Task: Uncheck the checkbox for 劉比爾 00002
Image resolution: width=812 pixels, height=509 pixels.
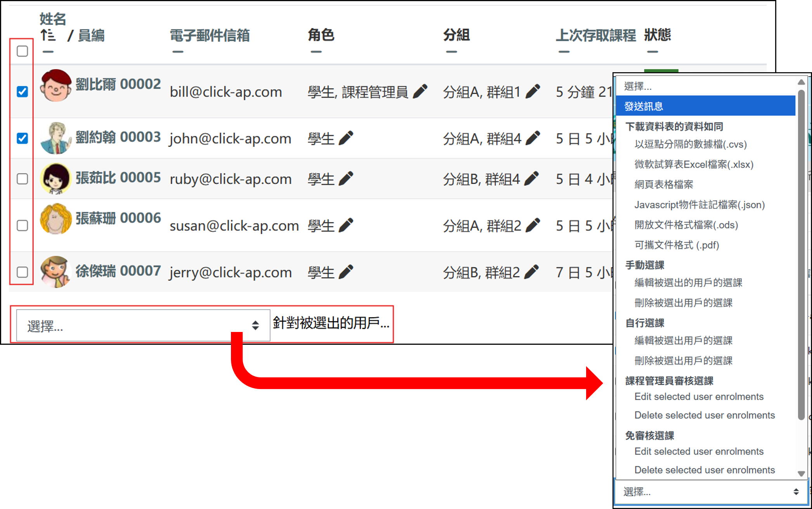Action: click(23, 91)
